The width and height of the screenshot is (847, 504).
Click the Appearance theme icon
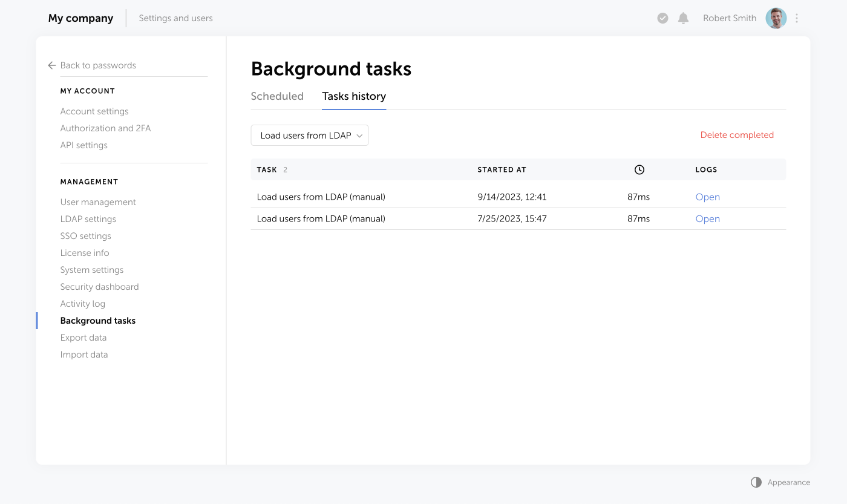(x=756, y=482)
